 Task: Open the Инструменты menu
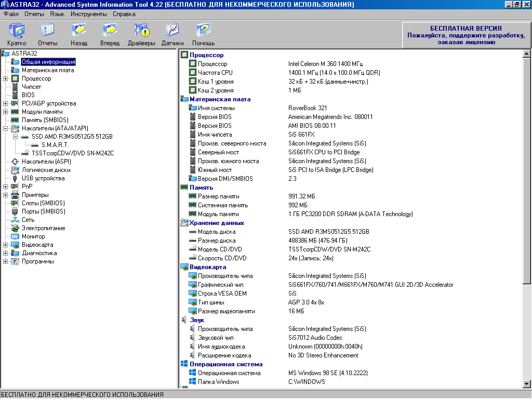coord(89,14)
